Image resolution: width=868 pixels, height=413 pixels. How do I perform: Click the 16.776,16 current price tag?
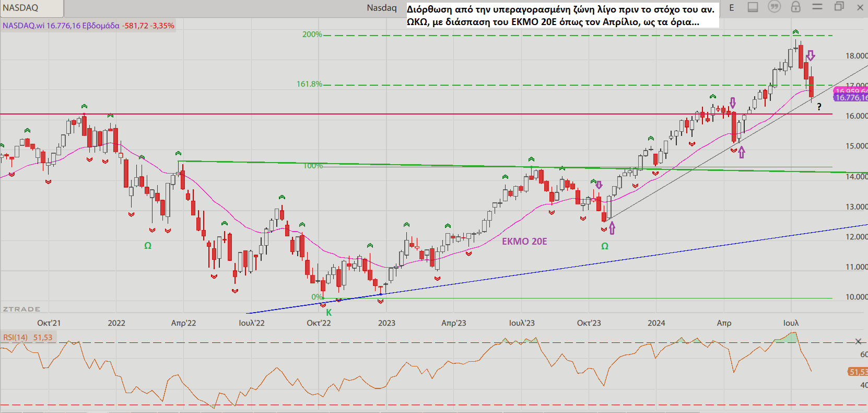tap(851, 98)
